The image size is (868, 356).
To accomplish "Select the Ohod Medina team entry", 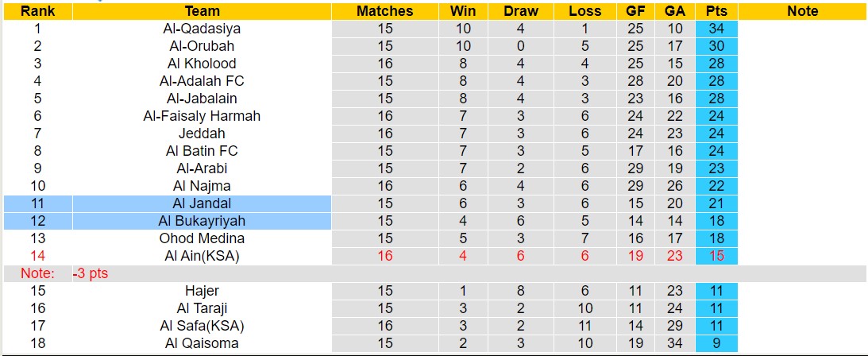I will tap(202, 238).
